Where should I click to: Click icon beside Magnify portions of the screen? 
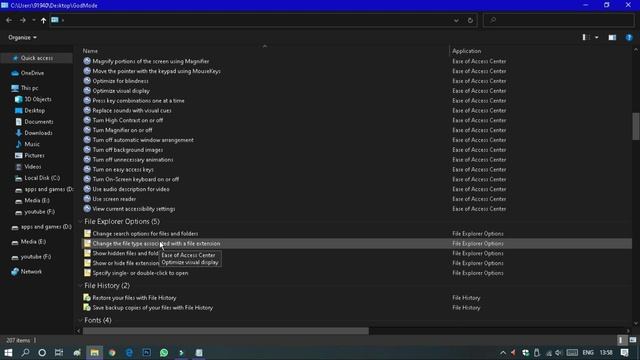pyautogui.click(x=87, y=61)
